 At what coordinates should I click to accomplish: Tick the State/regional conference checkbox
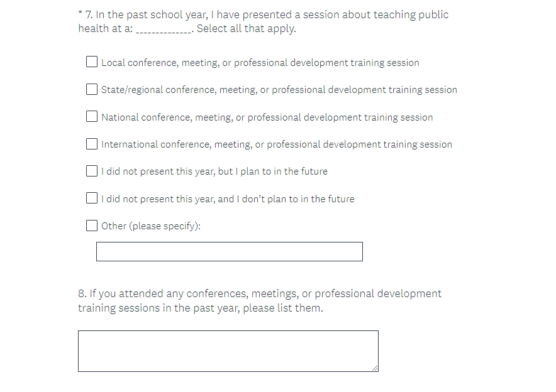click(x=92, y=89)
